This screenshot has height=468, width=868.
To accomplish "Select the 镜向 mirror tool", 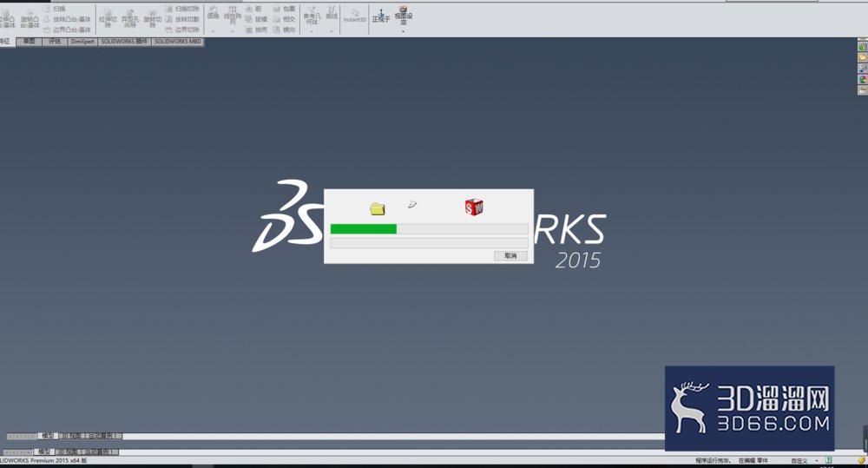I will point(284,30).
